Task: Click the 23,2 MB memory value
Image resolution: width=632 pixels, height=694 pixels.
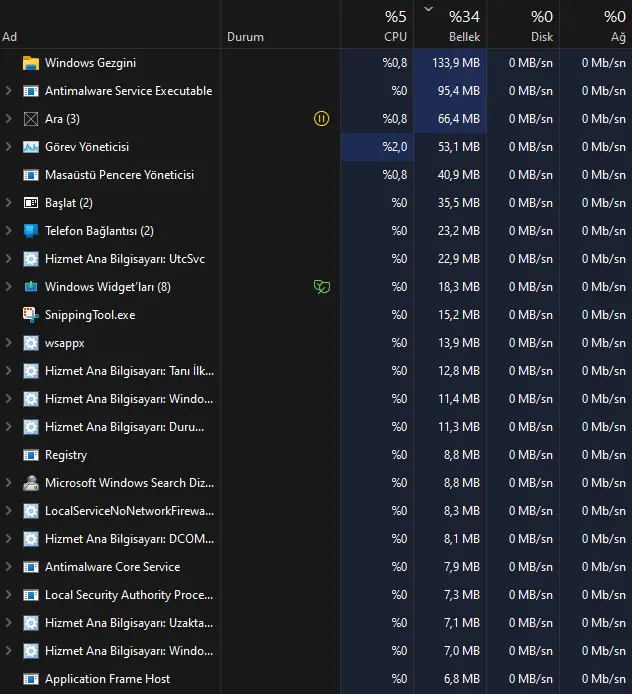Action: [x=459, y=231]
